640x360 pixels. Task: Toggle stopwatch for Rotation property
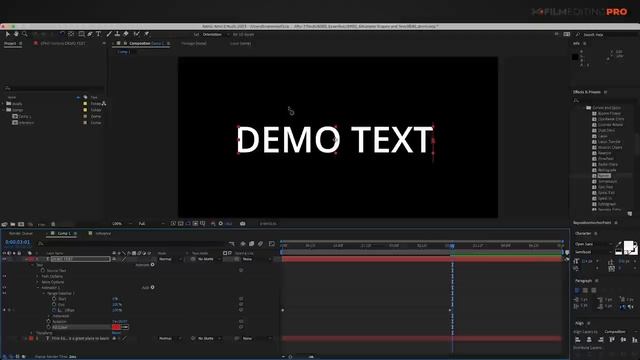pyautogui.click(x=49, y=322)
